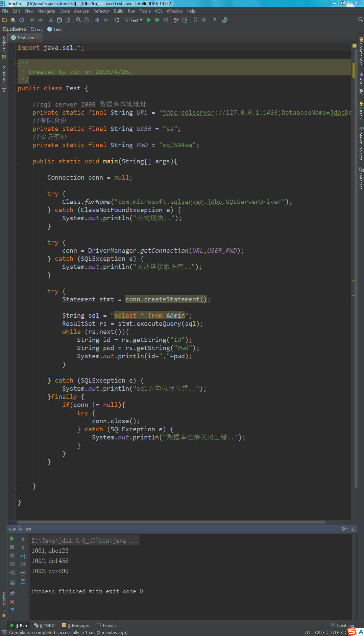This screenshot has width=364, height=636.
Task: Collapse the Javadoc comment fold marker
Action: point(16,64)
